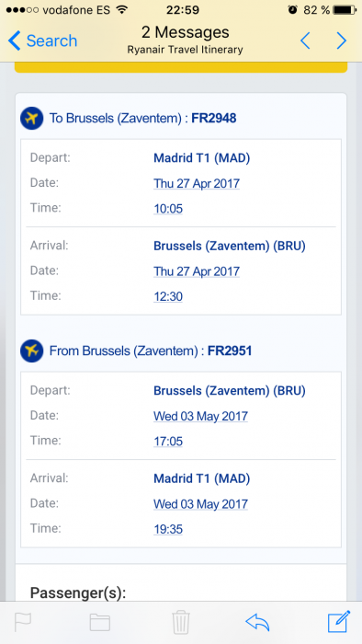Open outbound departure date Thu 27 Apr 2017

197,184
